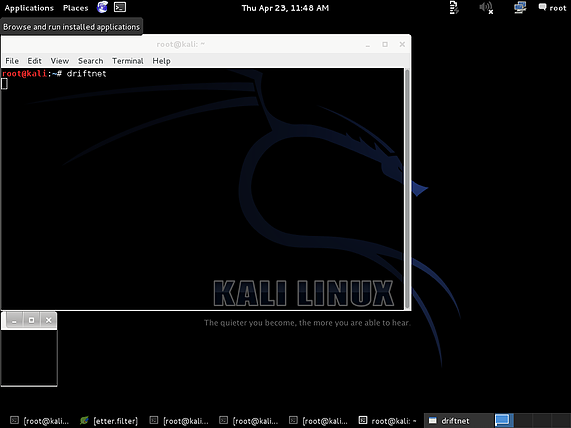Switch to second [root@kali... taskbar window
Viewport: 571px width, 428px height.
(x=179, y=421)
